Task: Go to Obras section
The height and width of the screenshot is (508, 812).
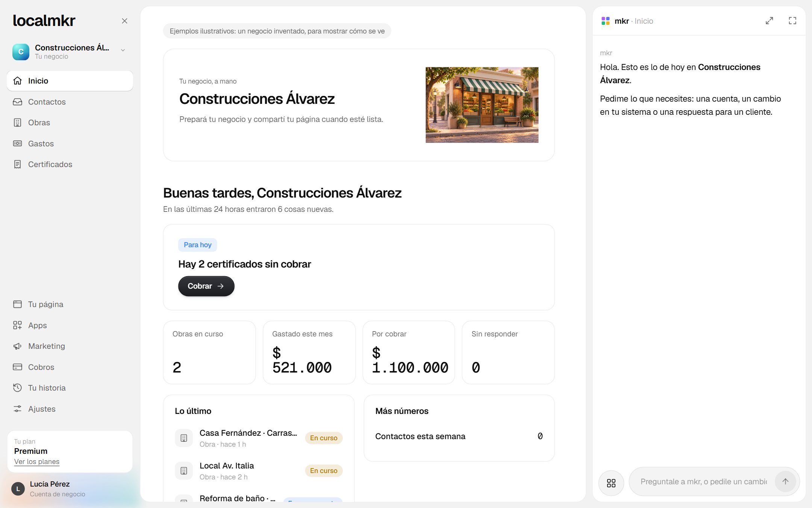Action: (x=70, y=123)
